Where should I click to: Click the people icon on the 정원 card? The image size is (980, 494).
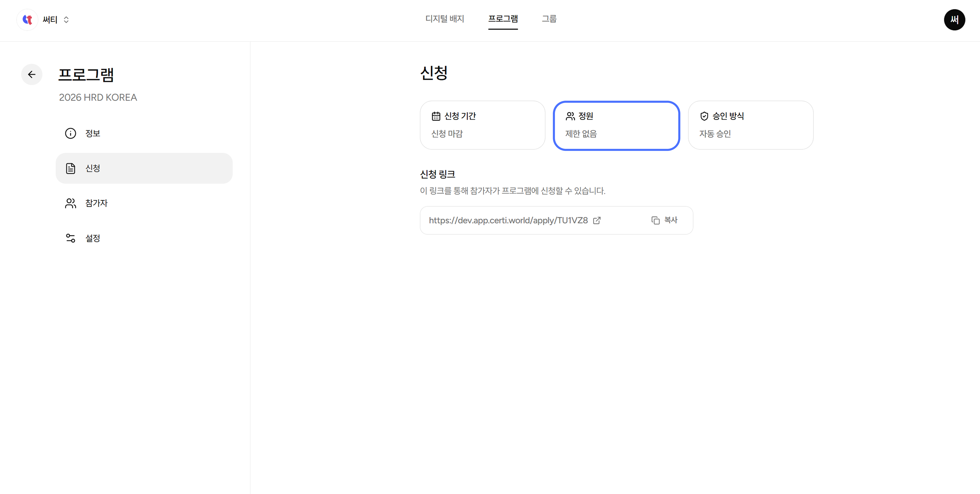570,116
